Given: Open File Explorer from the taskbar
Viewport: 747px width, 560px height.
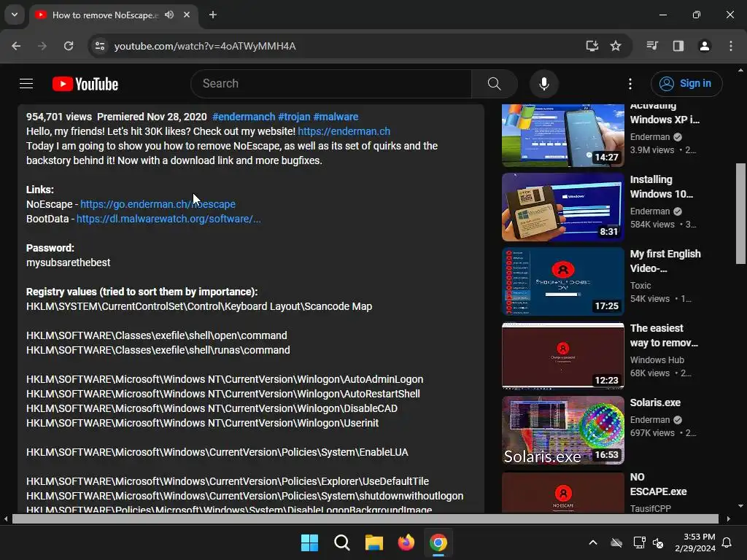Looking at the screenshot, I should 374,542.
